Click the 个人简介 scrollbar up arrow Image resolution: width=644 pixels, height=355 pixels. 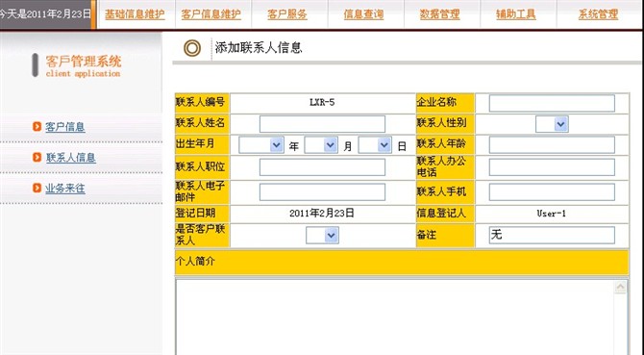(x=620, y=287)
